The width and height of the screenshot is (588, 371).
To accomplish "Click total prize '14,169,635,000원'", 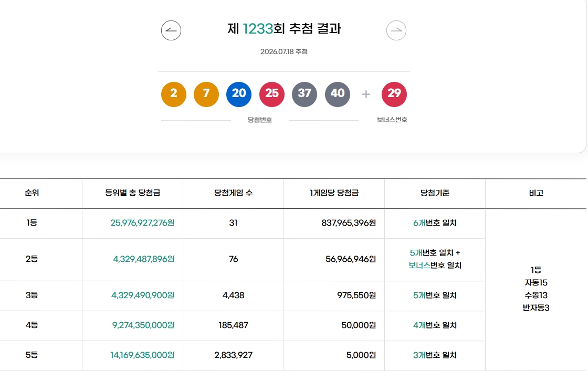I will tap(142, 355).
